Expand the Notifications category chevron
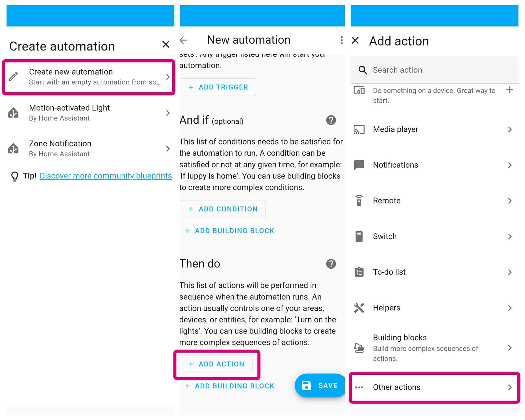The image size is (525, 420). pyautogui.click(x=509, y=165)
